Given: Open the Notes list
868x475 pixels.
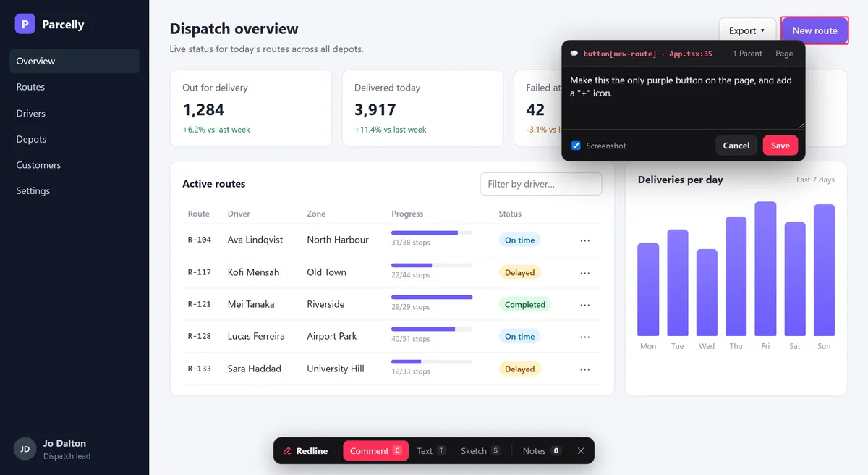Looking at the screenshot, I should [542, 450].
